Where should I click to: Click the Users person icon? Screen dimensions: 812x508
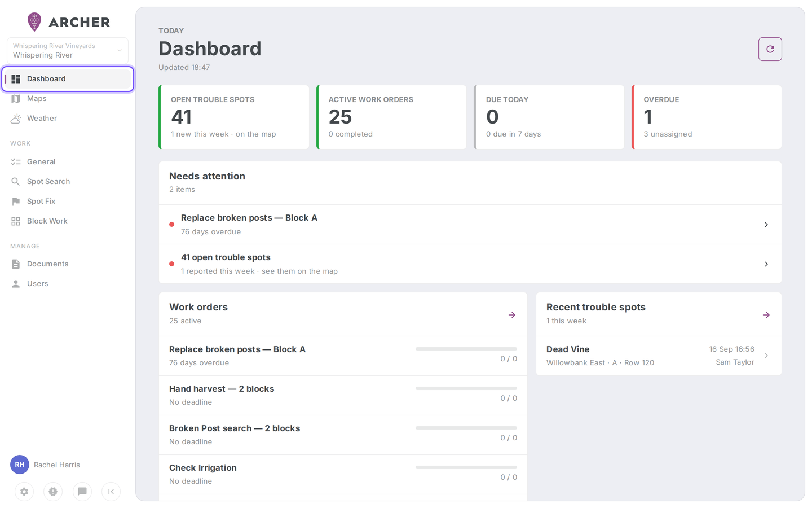(x=16, y=284)
